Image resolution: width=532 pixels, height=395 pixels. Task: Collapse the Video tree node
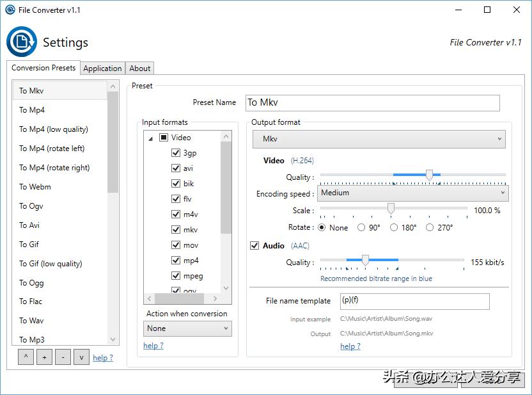(151, 138)
